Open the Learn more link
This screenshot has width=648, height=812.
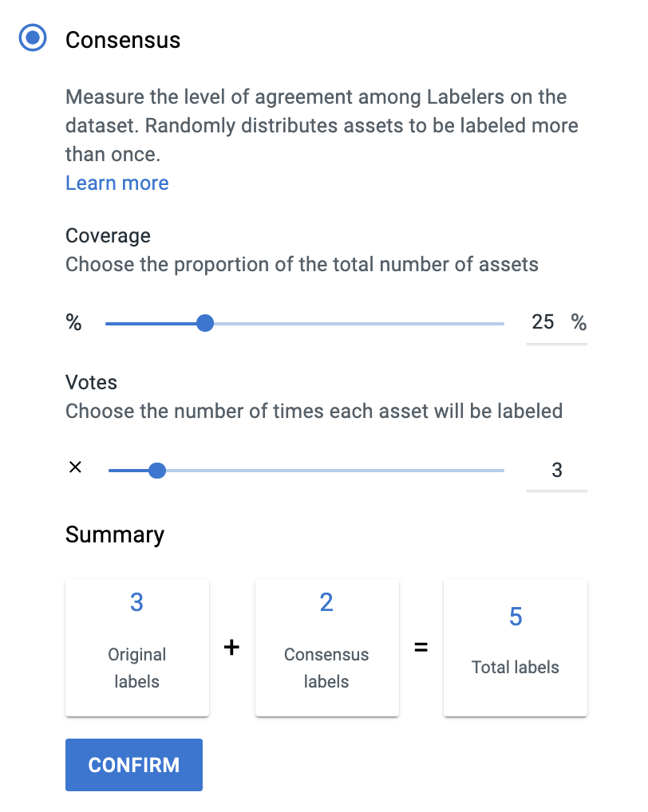tap(117, 183)
